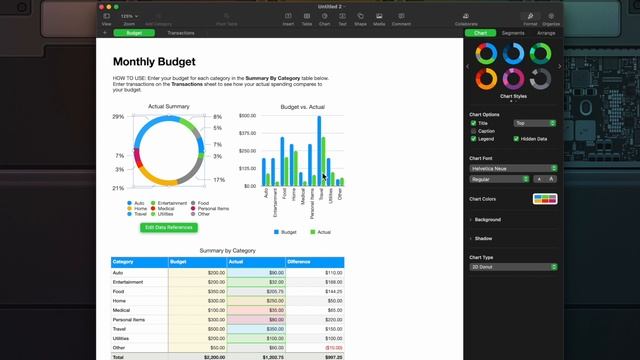Open the Helvetica Neue font dropdown
The width and height of the screenshot is (640, 360).
(513, 168)
